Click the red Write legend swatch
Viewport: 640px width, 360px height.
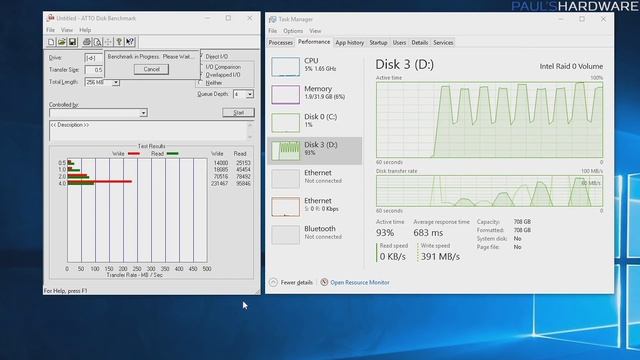tap(133, 153)
